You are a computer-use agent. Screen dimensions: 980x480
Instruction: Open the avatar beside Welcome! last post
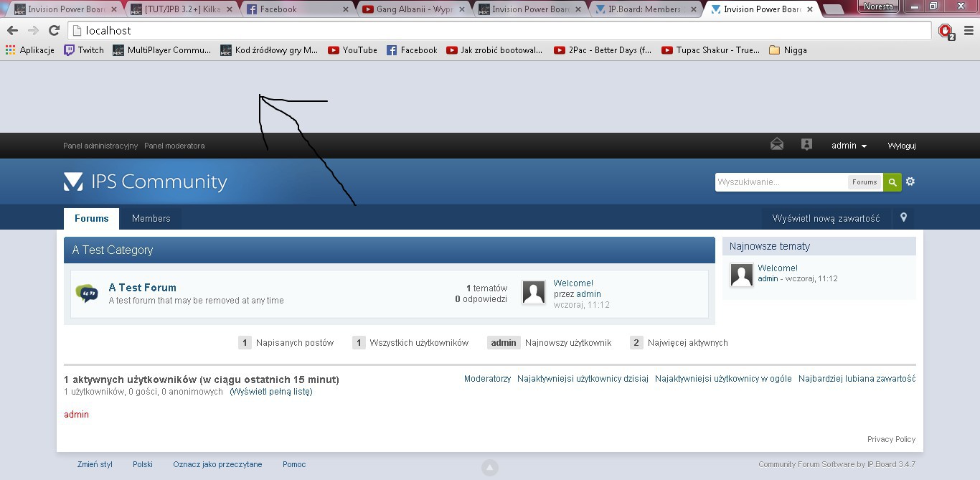534,292
